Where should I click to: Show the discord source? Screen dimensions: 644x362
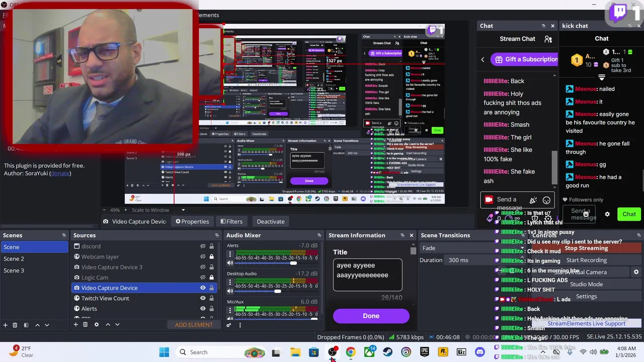[x=203, y=246]
